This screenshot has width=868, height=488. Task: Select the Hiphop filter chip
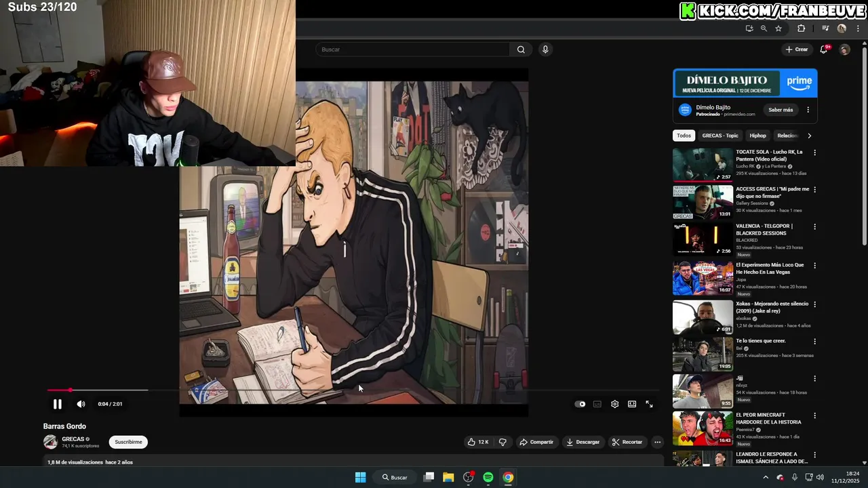(757, 136)
